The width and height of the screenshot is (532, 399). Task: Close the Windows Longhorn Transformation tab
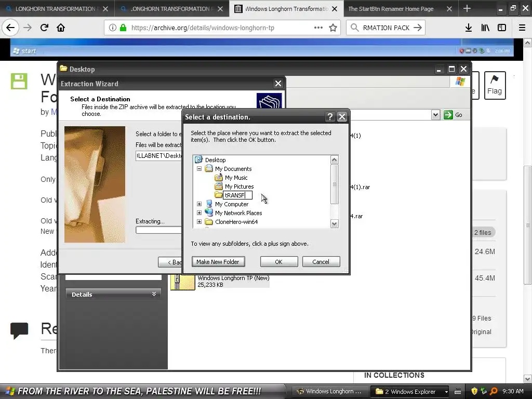pyautogui.click(x=335, y=9)
